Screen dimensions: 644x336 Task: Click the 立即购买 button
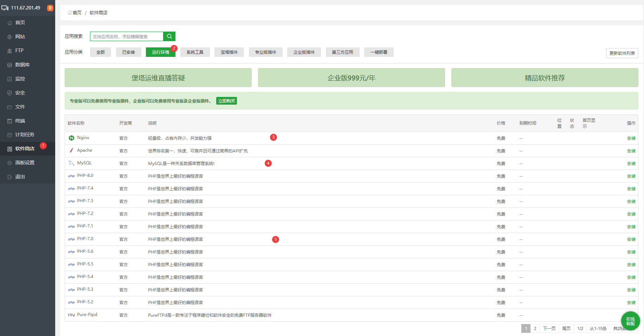coord(226,101)
